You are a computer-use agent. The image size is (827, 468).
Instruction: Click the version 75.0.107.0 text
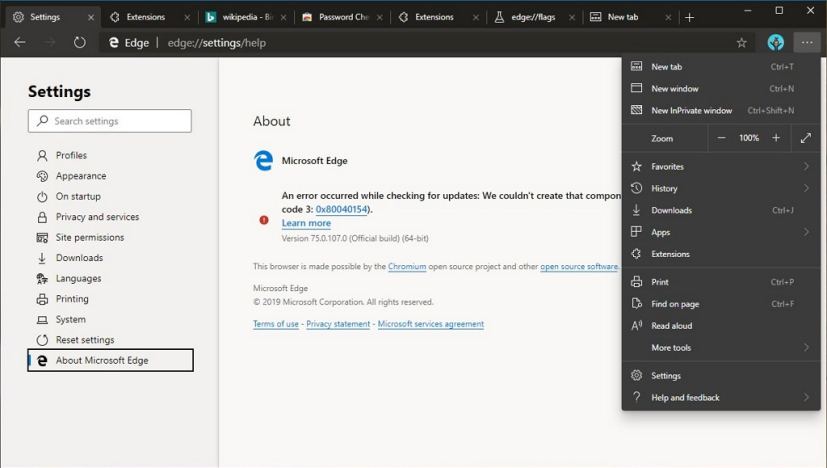click(x=355, y=238)
